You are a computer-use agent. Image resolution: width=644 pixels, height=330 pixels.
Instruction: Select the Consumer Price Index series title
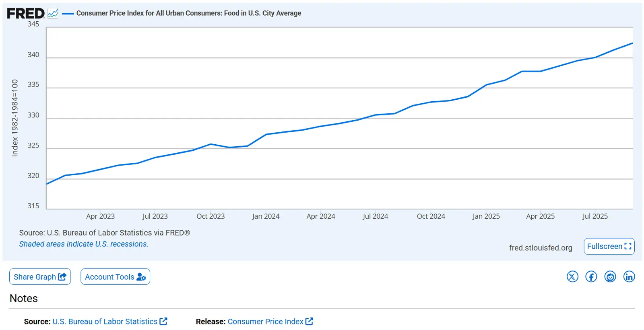188,13
